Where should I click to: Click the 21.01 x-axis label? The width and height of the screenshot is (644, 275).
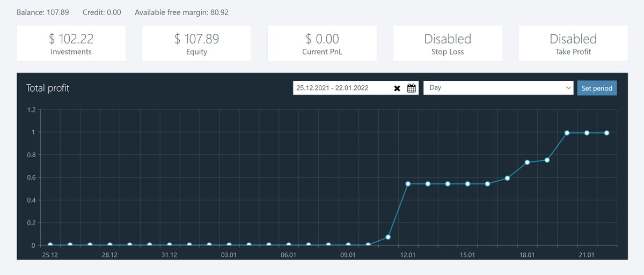587,255
